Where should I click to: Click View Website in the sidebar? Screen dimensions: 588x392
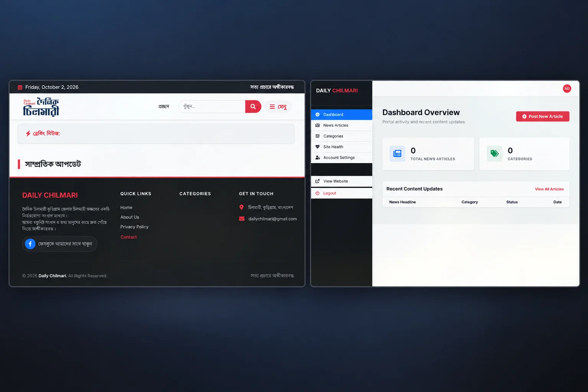click(341, 181)
